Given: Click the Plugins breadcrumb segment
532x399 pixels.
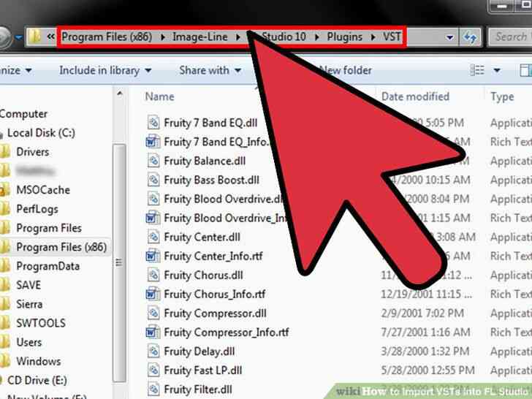Looking at the screenshot, I should (x=344, y=37).
